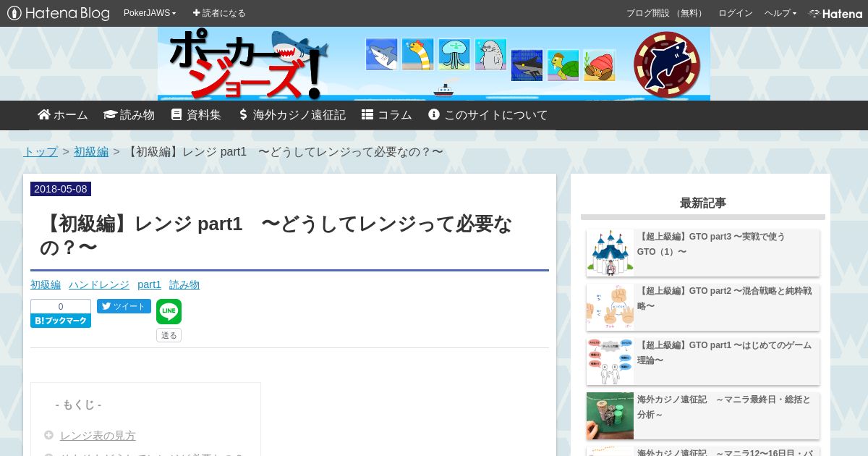Select the ハンドレンジ tag
The width and height of the screenshot is (868, 456).
point(99,284)
